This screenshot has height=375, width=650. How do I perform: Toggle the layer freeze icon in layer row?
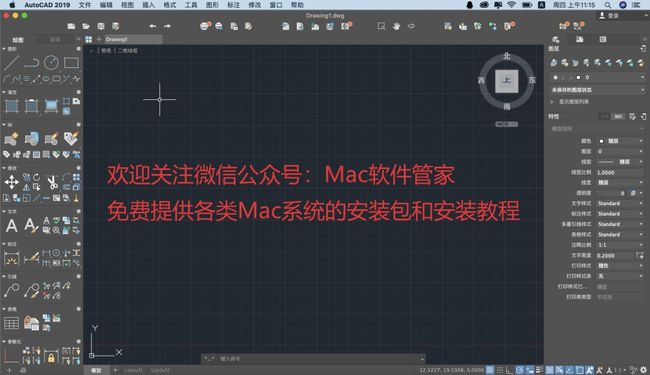pos(563,77)
